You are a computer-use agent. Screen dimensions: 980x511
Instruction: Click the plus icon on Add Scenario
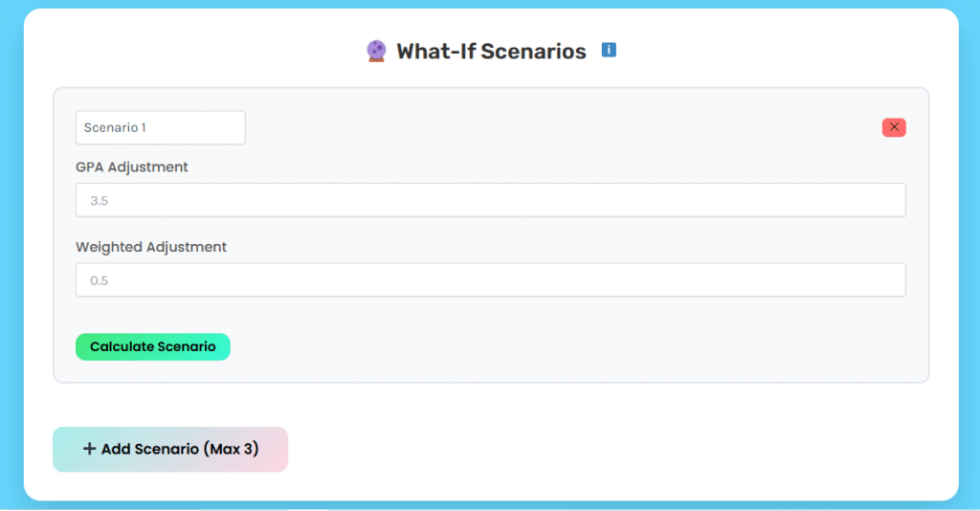tap(89, 449)
